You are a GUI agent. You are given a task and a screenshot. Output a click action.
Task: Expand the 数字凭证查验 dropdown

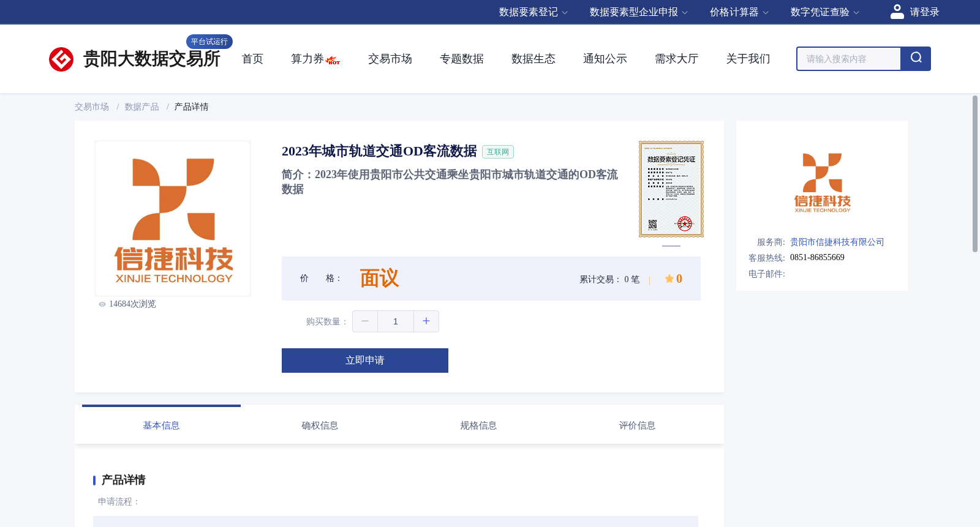(825, 12)
